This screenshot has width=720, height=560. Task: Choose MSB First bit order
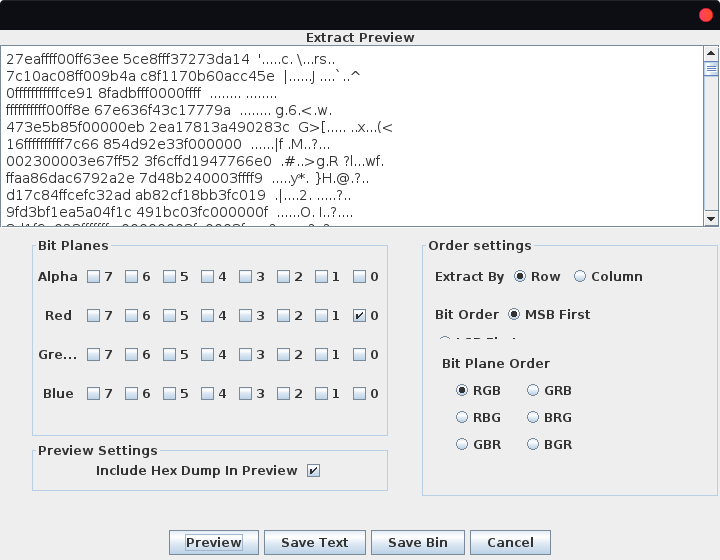[514, 314]
